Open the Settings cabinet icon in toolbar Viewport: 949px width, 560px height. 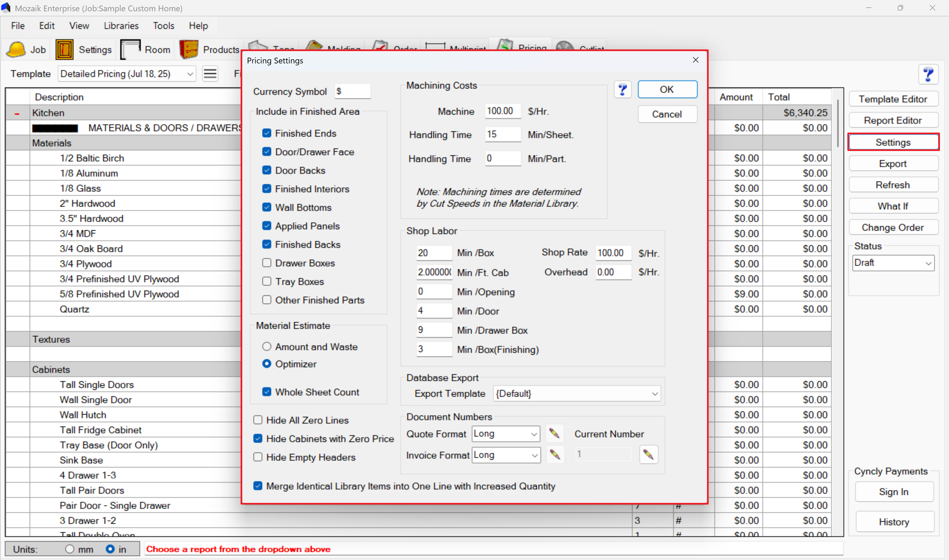pyautogui.click(x=65, y=49)
